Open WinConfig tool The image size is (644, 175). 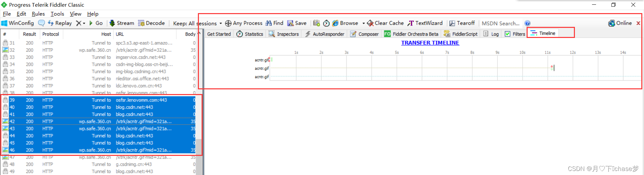click(17, 23)
